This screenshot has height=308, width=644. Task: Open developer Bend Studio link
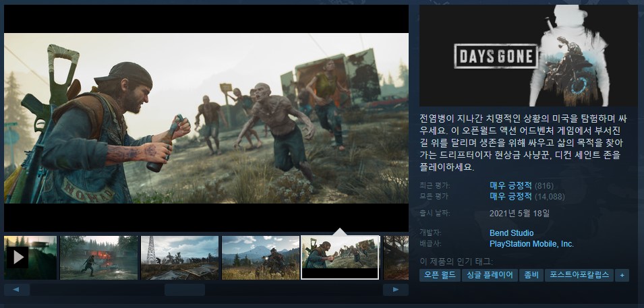tap(511, 233)
